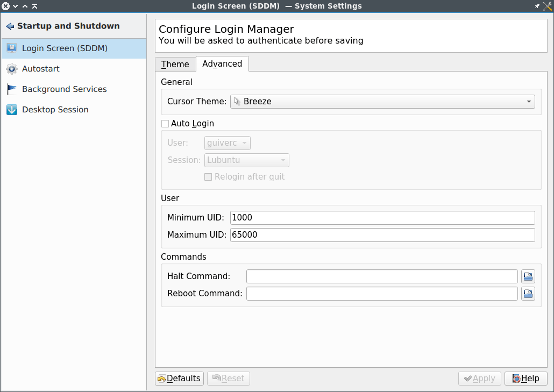Screen dimensions: 554x392
Task: Open Help for the login manager
Action: (x=525, y=379)
